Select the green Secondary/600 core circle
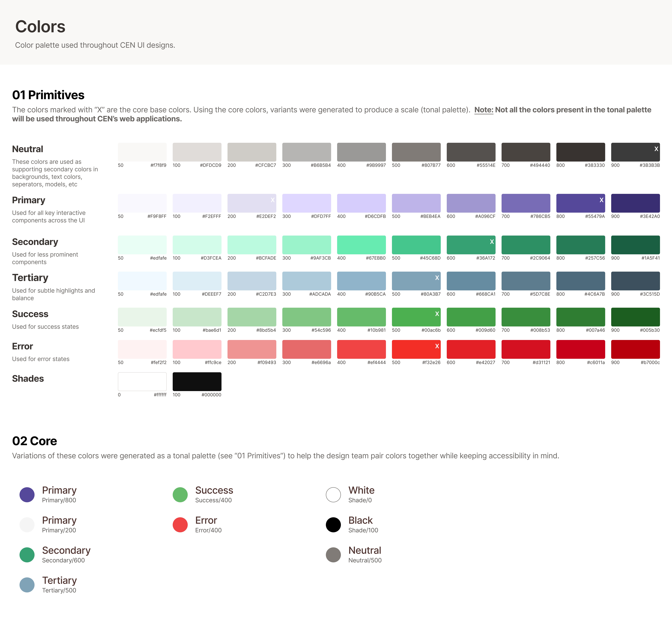Viewport: 672px width, 630px height. 27,555
